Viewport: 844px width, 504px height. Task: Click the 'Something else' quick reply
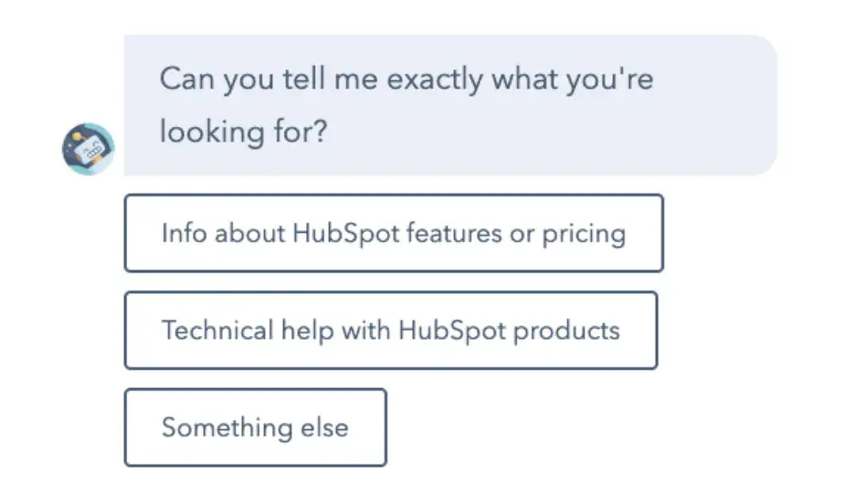[x=255, y=427]
